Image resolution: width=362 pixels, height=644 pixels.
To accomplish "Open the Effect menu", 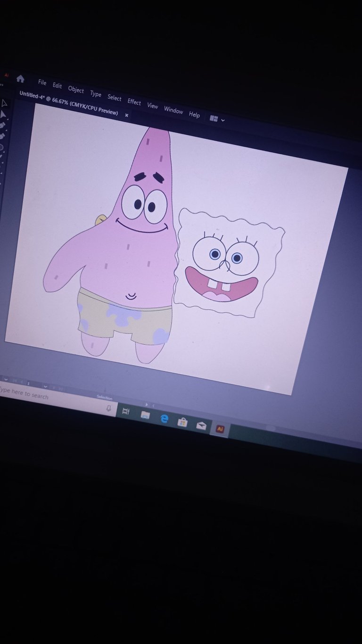I will (x=134, y=102).
